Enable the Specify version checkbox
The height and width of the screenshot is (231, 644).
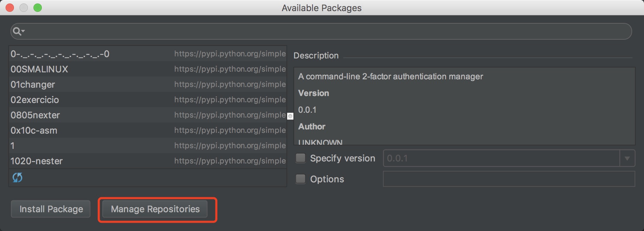click(300, 158)
